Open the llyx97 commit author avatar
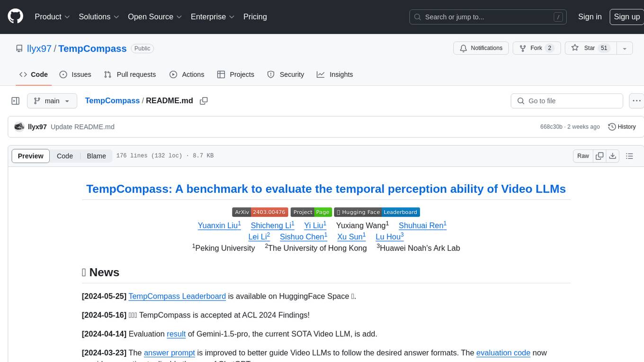 coord(19,127)
